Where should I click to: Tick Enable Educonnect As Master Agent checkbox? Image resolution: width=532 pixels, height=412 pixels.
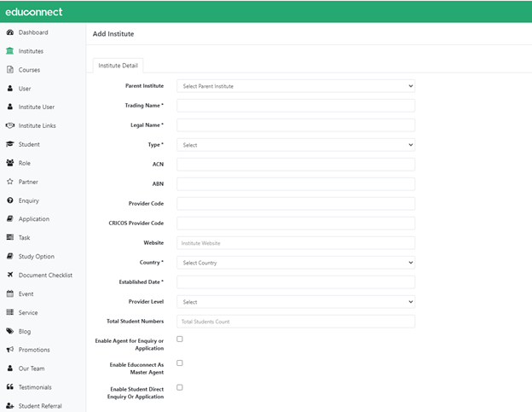tap(180, 363)
